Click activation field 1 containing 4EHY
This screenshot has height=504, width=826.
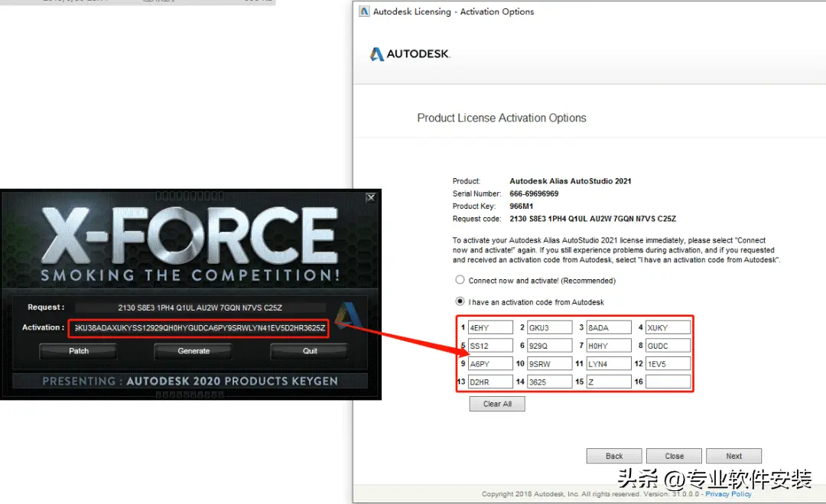(490, 327)
